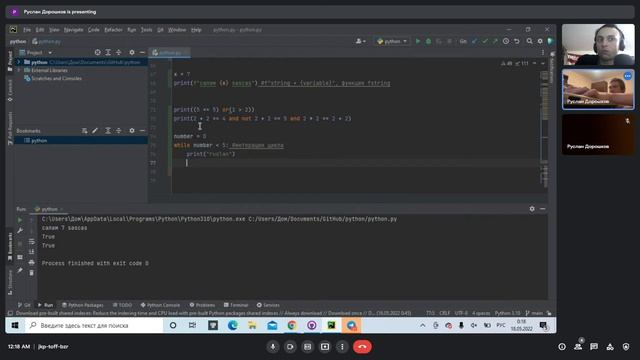
Task: Clear Run console with trash icon
Action: pos(31,273)
